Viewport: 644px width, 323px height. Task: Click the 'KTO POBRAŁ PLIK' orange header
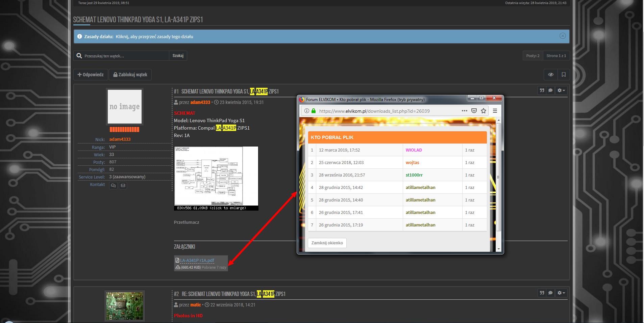tap(397, 137)
